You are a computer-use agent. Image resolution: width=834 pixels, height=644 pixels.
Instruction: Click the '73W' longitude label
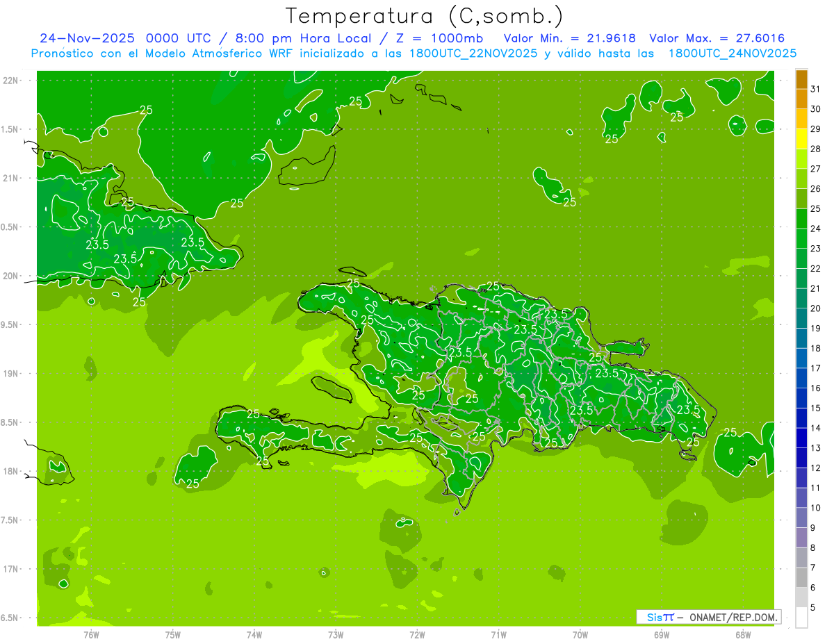pos(336,634)
